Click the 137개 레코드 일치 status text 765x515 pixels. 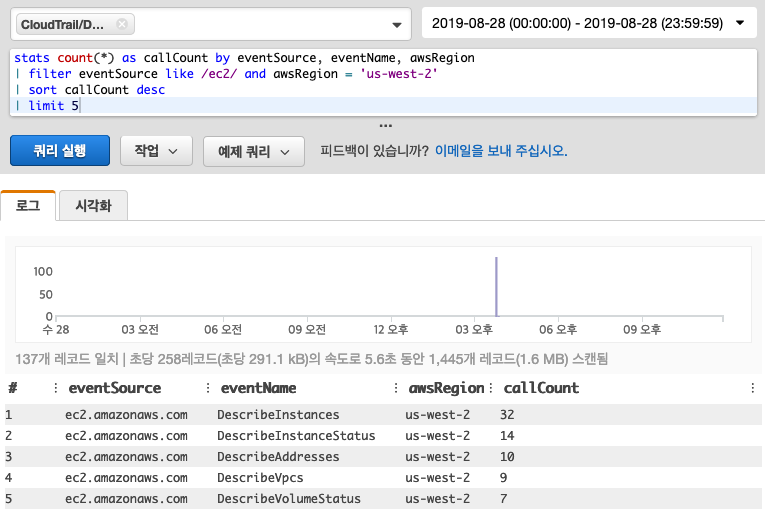(x=67, y=359)
